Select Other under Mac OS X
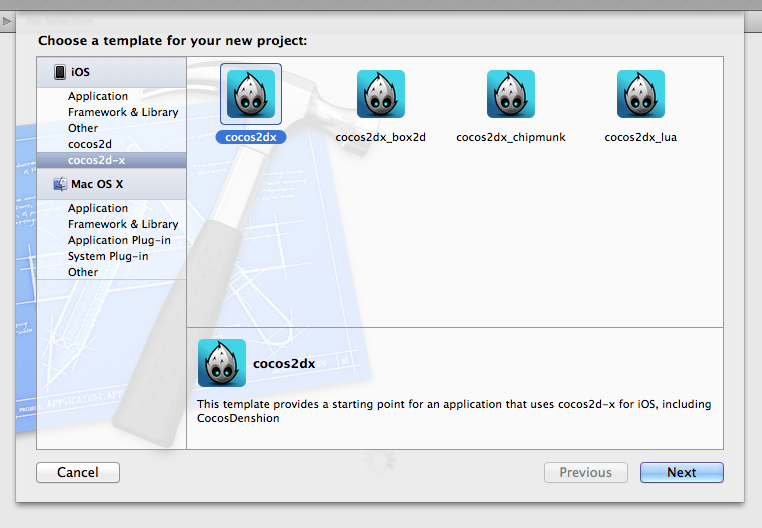This screenshot has height=528, width=762. tap(111, 272)
